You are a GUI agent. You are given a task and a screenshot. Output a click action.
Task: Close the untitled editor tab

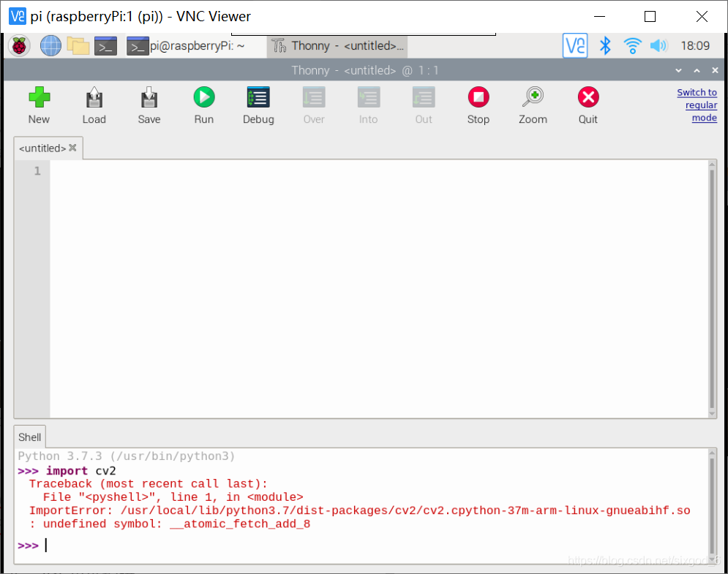(72, 148)
